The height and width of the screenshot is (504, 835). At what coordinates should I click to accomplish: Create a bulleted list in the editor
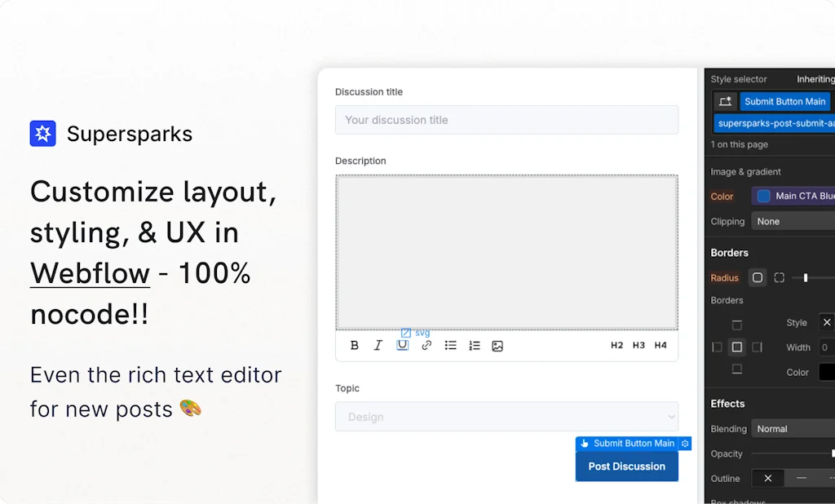(450, 346)
